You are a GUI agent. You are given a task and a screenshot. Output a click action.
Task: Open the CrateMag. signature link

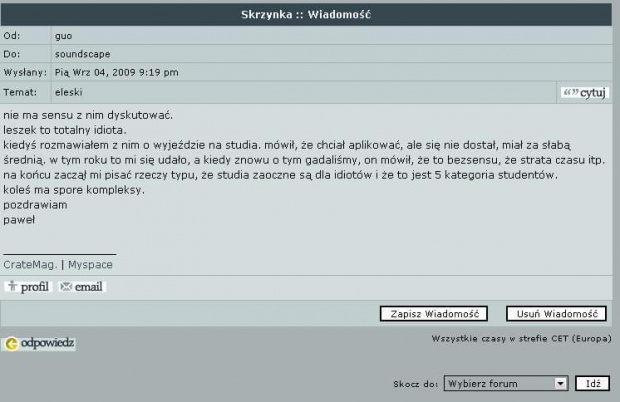pos(30,265)
